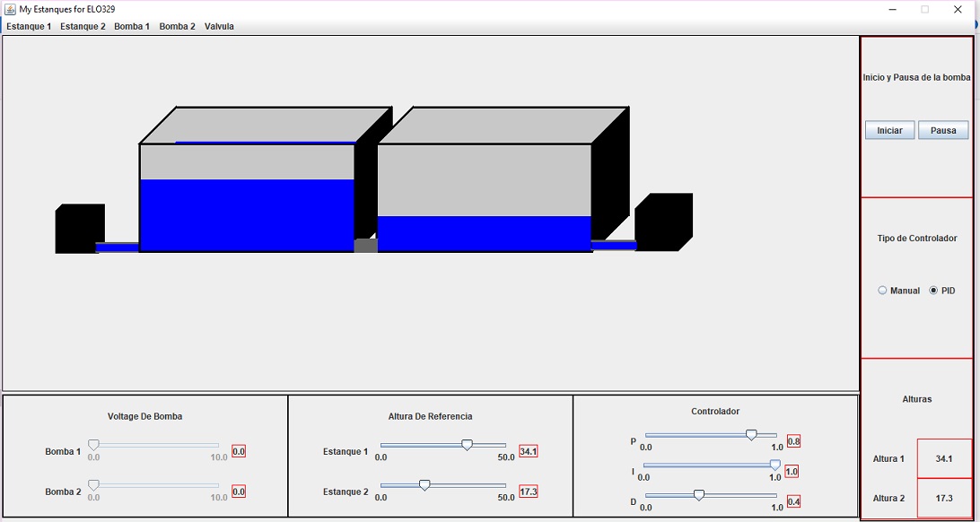
Task: Click the Bomba 2 voltage value box 0.0
Action: (x=239, y=492)
